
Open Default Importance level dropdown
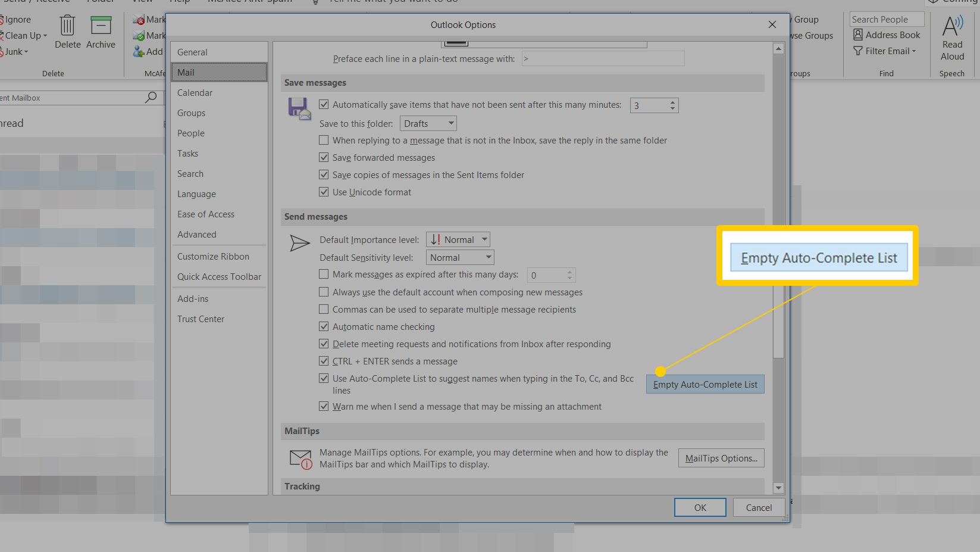point(458,239)
